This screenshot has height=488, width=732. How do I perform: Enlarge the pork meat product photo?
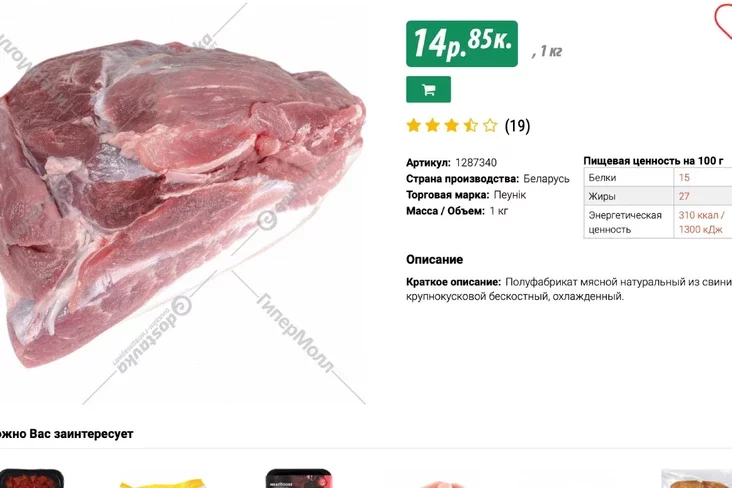click(x=182, y=203)
